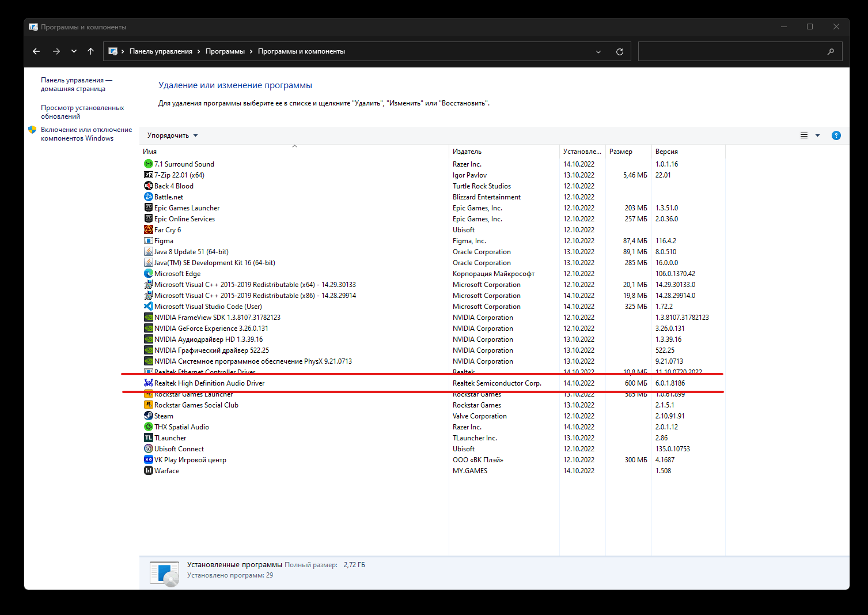Click the Figma program icon
This screenshot has height=615, width=868.
tap(149, 241)
